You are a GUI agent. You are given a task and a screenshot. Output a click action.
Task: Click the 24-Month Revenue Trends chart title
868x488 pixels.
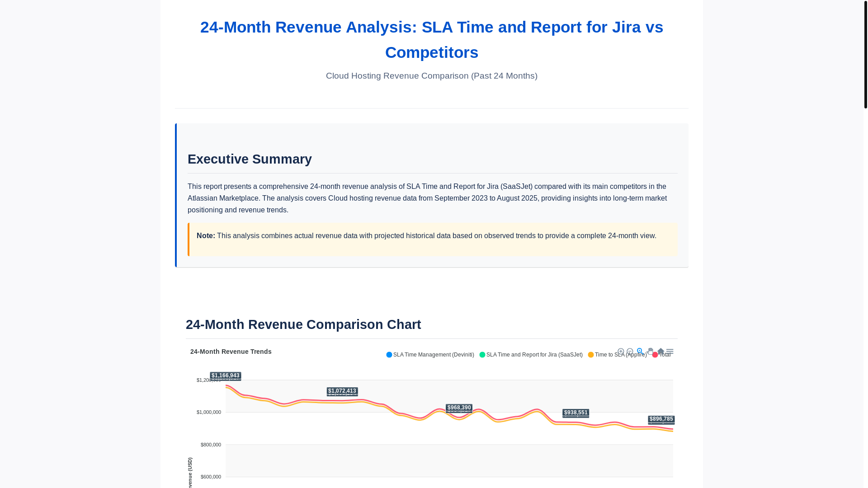[x=231, y=352]
